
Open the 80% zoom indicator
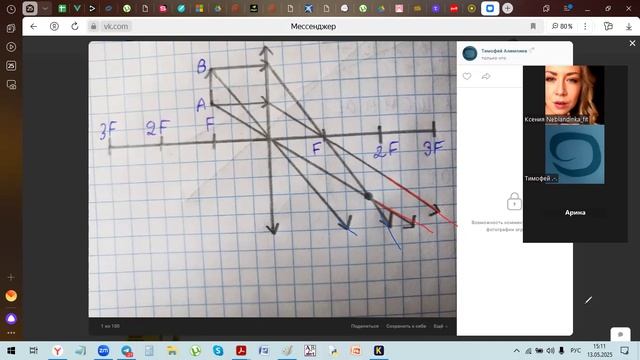(x=562, y=26)
